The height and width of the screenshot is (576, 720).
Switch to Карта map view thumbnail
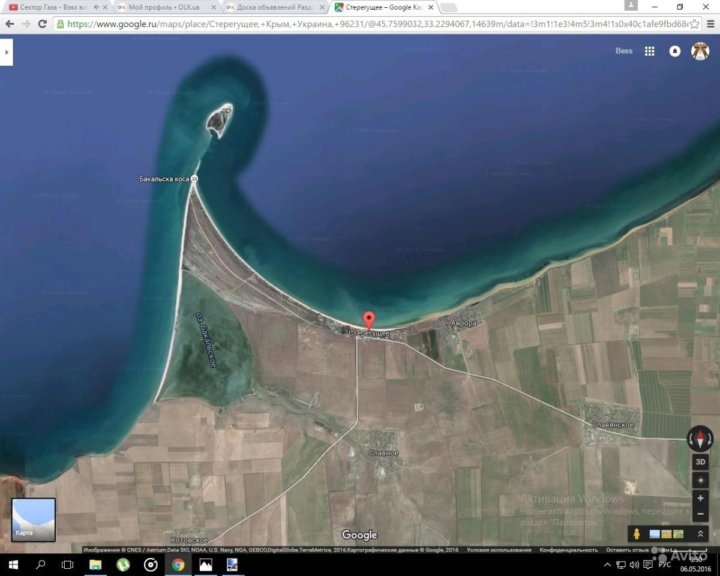(x=33, y=520)
